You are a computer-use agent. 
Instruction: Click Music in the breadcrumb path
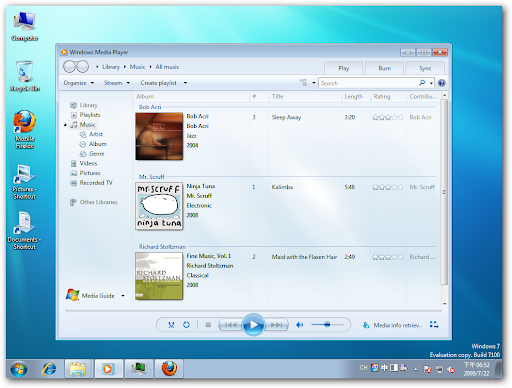(x=137, y=67)
